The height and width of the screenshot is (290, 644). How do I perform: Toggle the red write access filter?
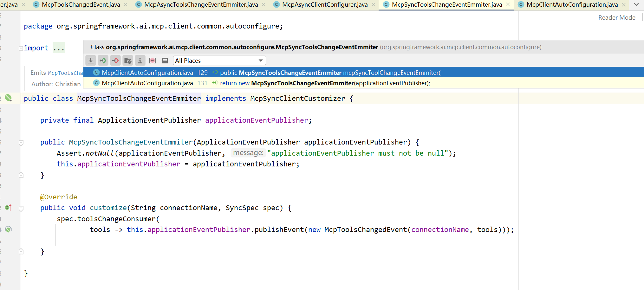coord(115,60)
